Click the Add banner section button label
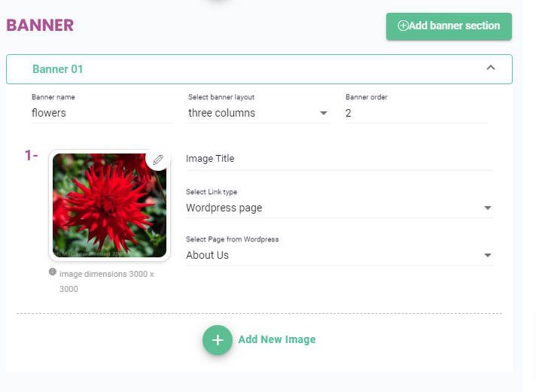The width and height of the screenshot is (536, 392). pos(454,26)
